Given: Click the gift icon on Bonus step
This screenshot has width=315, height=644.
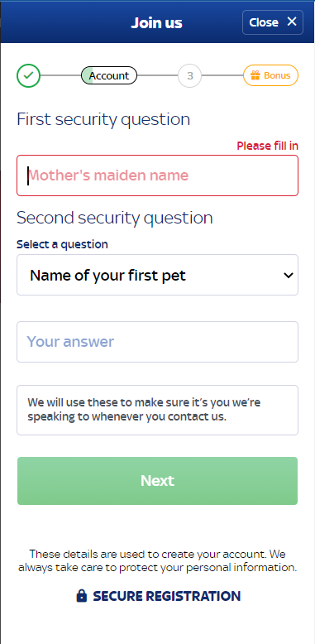Looking at the screenshot, I should [x=255, y=75].
